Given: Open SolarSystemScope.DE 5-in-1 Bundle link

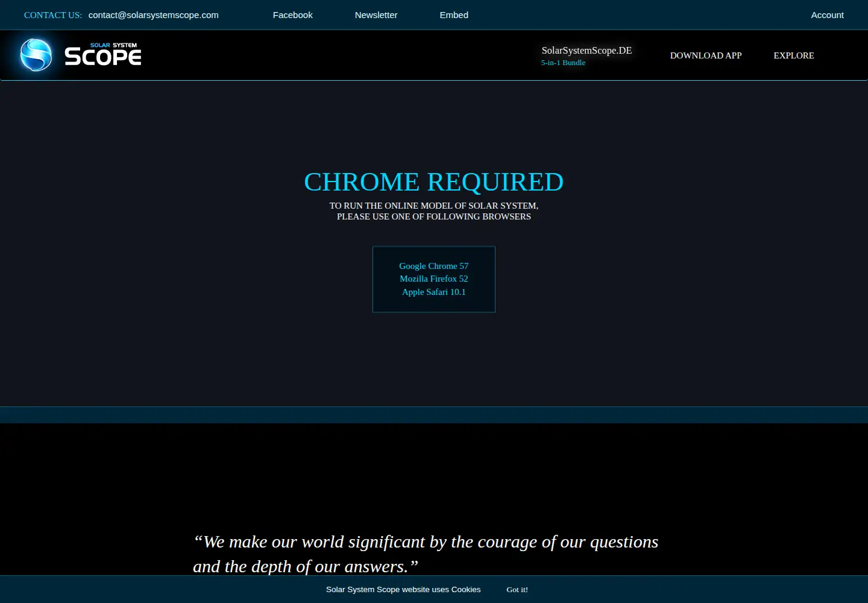Looking at the screenshot, I should coord(587,55).
